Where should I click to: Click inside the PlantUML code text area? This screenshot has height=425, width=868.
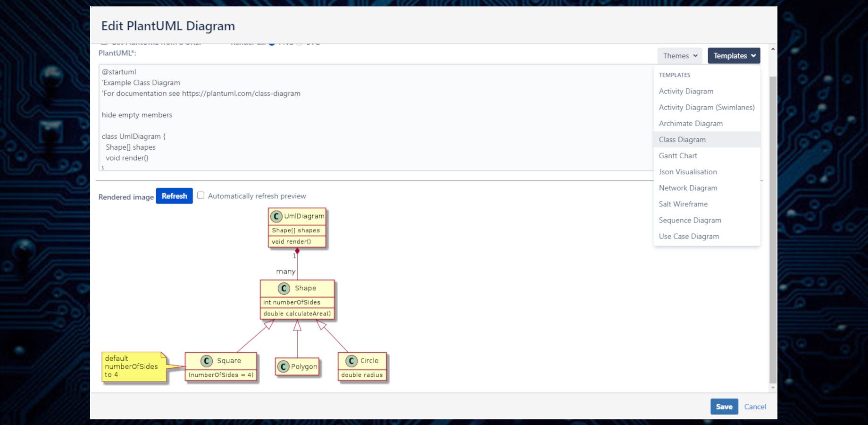(x=376, y=117)
